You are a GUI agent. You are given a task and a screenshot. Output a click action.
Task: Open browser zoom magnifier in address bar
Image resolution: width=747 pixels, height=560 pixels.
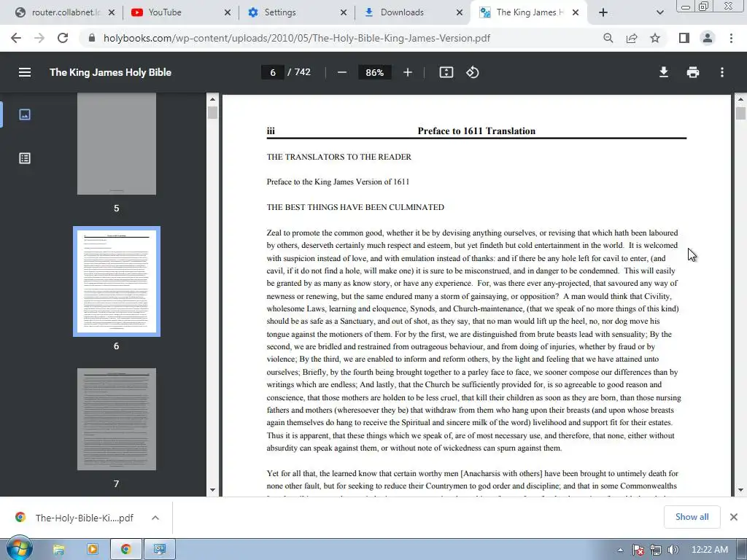[608, 38]
